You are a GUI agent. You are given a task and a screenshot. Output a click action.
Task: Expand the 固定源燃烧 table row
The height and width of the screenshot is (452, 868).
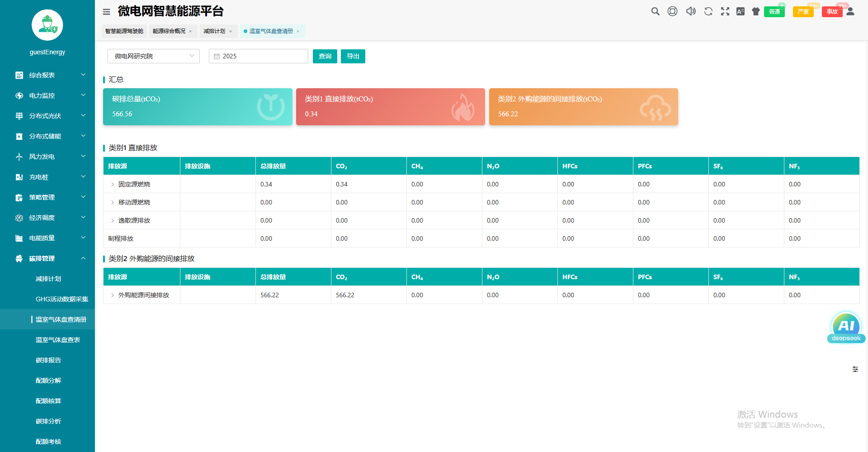[x=113, y=184]
